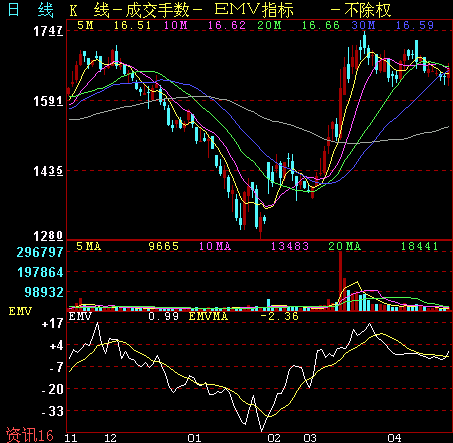The width and height of the screenshot is (453, 443).
Task: Click the green 20M value 16.66
Action: [x=320, y=25]
